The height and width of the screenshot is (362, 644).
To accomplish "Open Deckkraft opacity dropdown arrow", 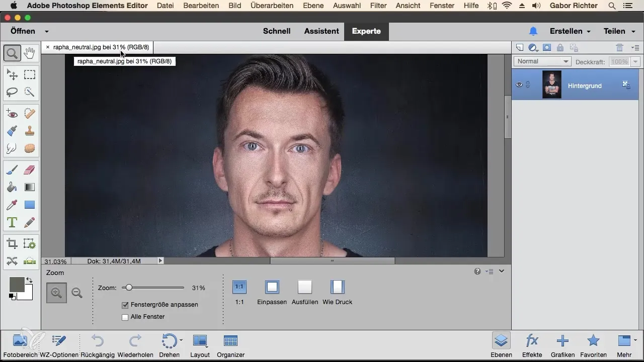I will click(635, 61).
